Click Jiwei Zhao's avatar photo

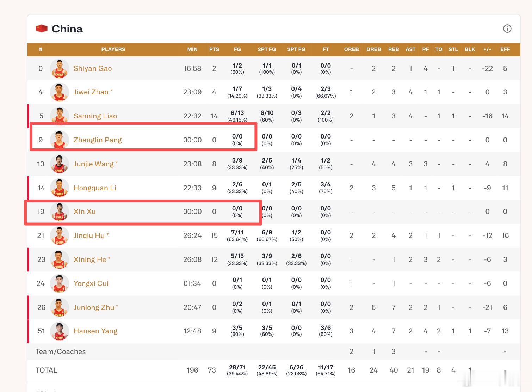(59, 92)
